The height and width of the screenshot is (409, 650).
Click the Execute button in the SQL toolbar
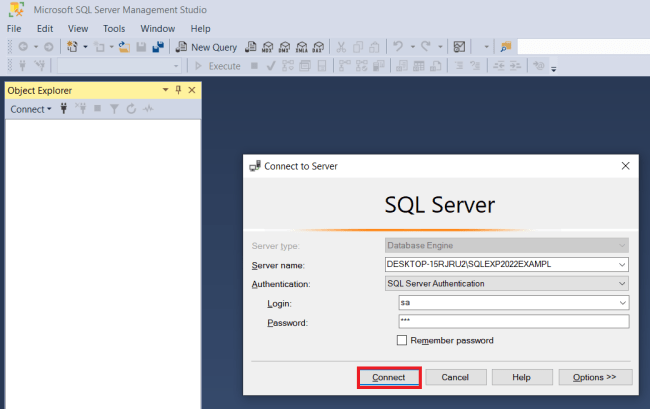coord(218,66)
